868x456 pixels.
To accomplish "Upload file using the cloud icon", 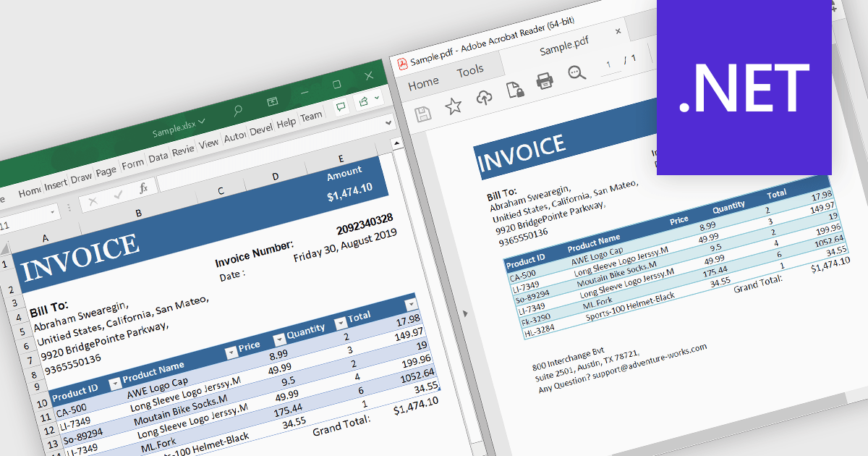I will [x=485, y=98].
